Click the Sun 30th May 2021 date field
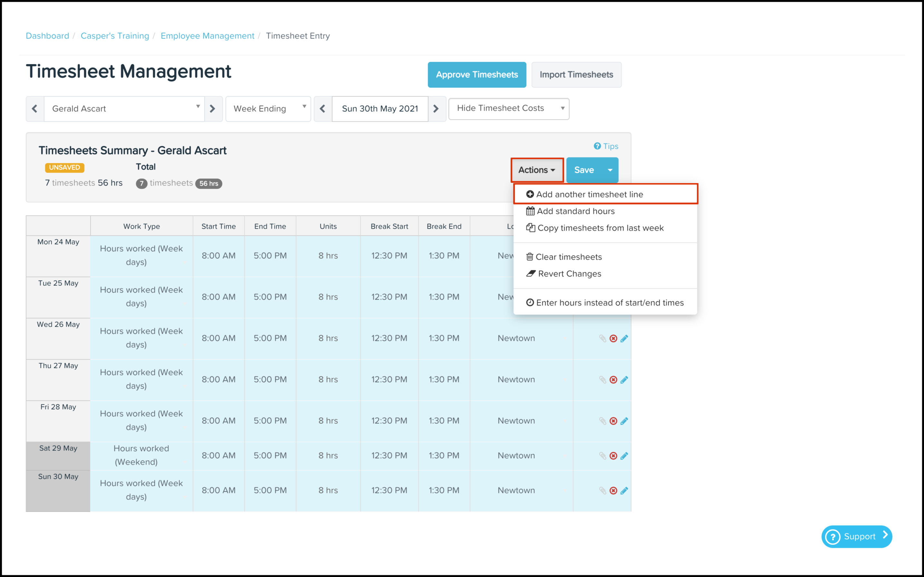 (x=380, y=109)
